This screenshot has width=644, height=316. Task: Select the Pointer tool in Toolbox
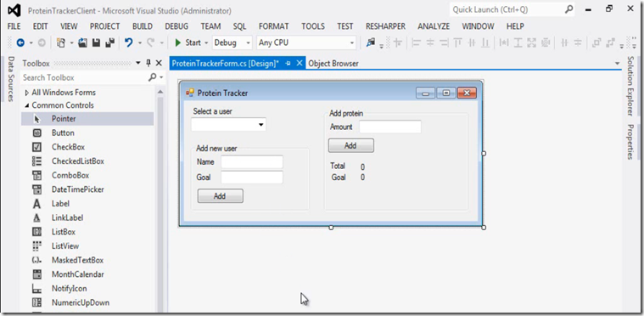tap(87, 119)
